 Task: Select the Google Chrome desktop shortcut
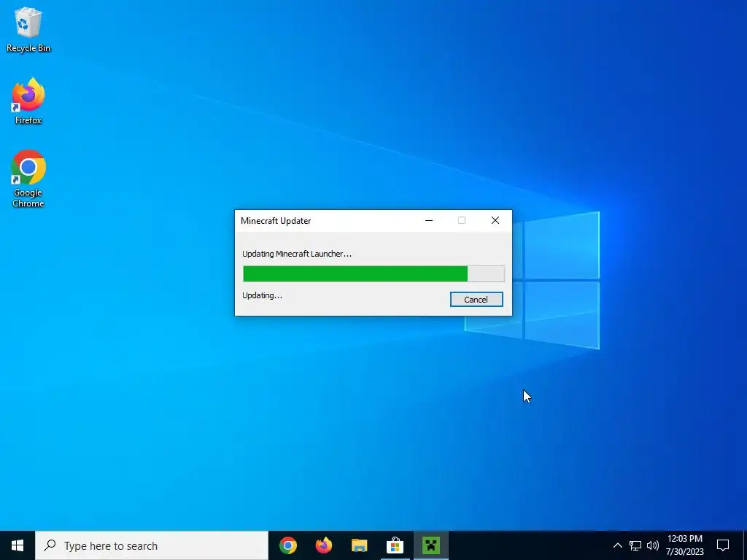pos(28,179)
